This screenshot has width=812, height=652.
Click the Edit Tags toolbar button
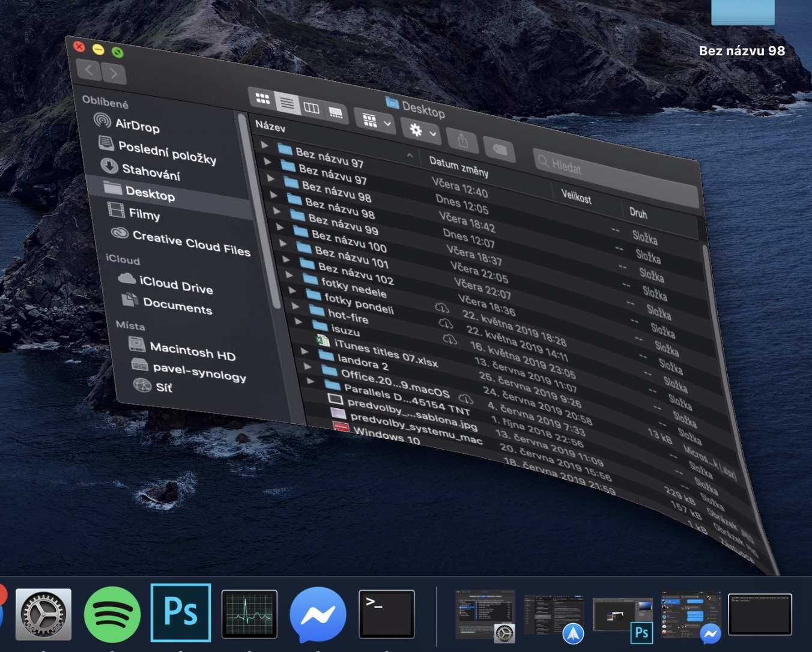pos(500,150)
